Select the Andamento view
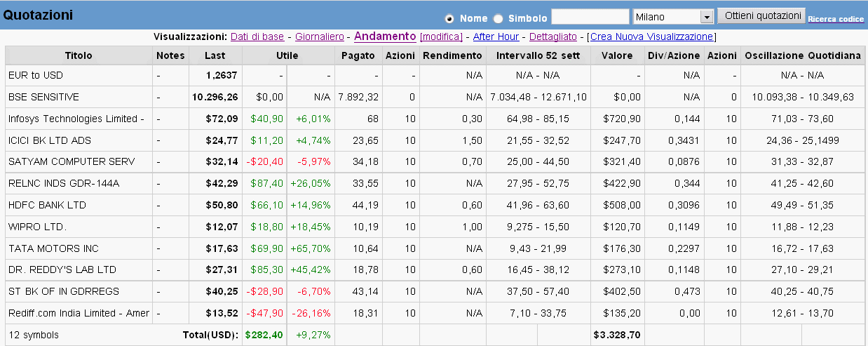Image resolution: width=868 pixels, height=346 pixels. [386, 36]
